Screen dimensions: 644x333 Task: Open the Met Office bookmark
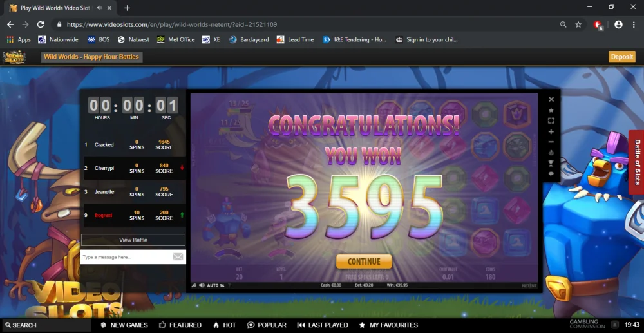176,40
